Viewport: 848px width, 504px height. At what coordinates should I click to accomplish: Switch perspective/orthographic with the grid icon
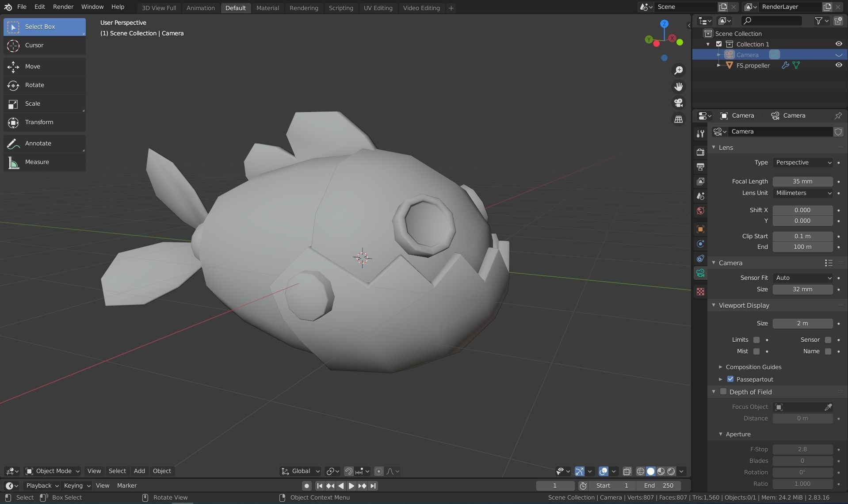coord(678,119)
